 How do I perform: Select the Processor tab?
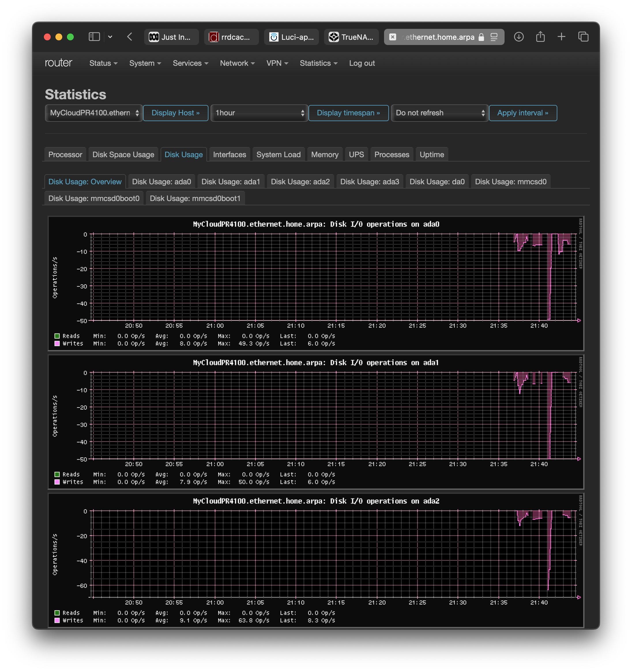click(x=65, y=155)
